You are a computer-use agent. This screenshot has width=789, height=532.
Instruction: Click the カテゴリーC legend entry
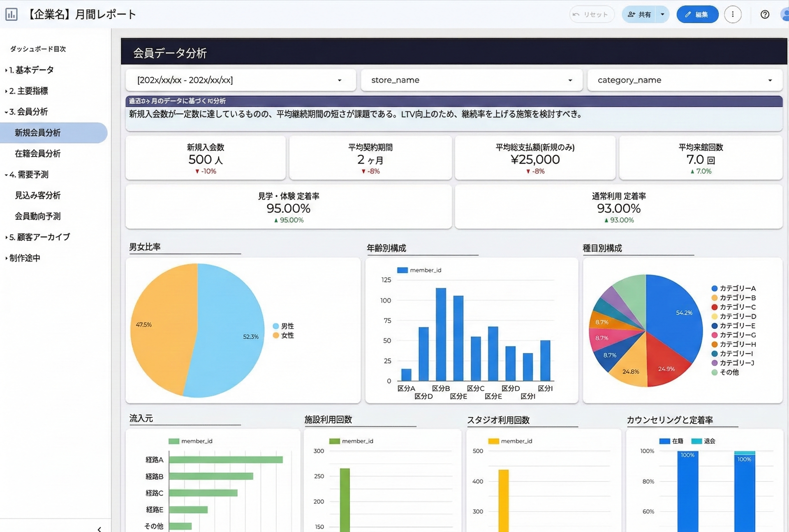tap(734, 307)
